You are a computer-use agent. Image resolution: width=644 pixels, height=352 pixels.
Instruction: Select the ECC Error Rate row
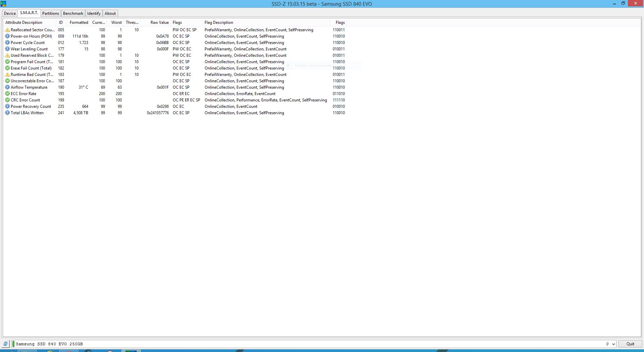tap(175, 94)
